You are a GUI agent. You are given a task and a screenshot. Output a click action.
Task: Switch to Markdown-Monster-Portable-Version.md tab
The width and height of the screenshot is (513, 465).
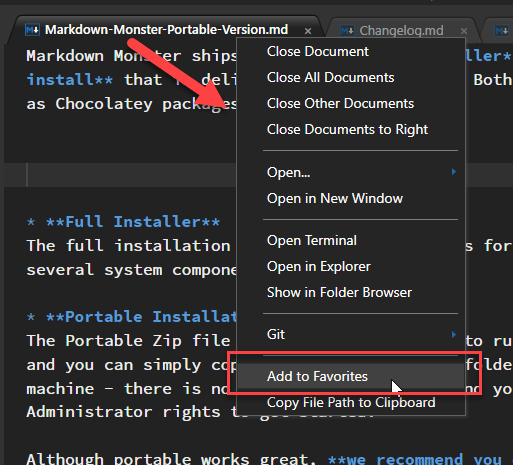[x=166, y=30]
